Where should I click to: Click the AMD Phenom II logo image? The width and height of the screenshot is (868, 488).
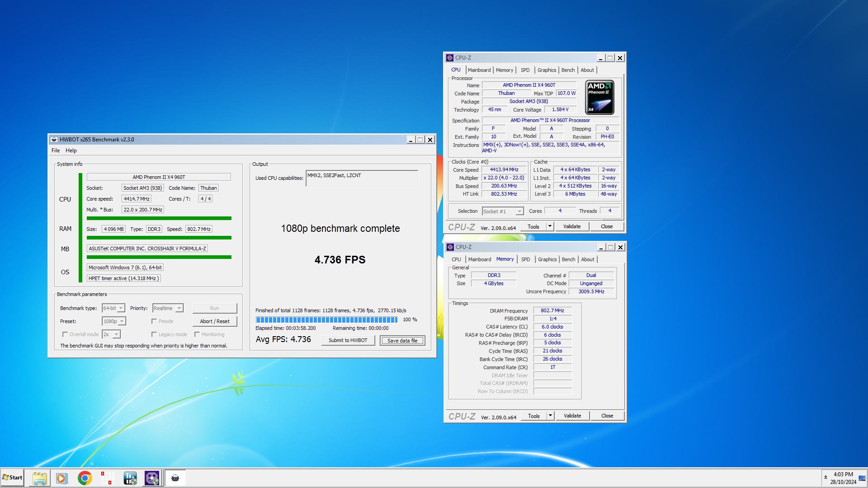(599, 97)
